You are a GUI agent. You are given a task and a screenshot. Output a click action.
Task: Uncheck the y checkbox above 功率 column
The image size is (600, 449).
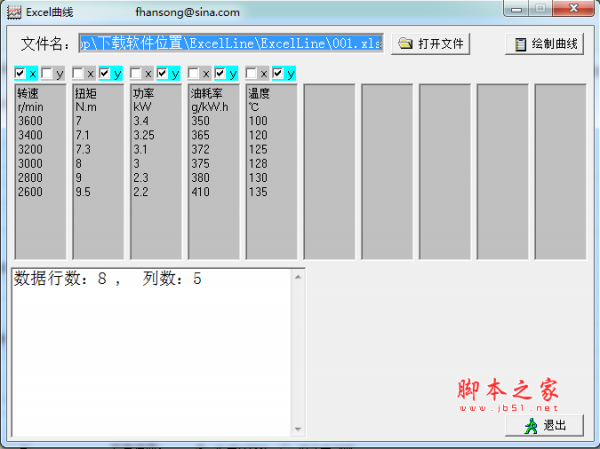click(x=162, y=73)
